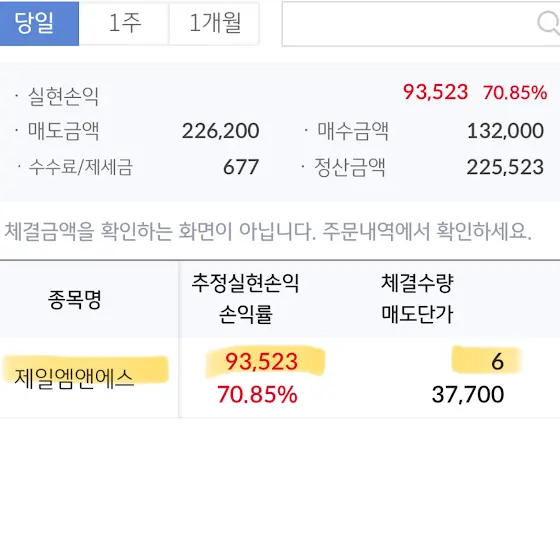Screen dimensions: 560x560
Task: Click the highlighted quantity 6
Action: coord(498,361)
